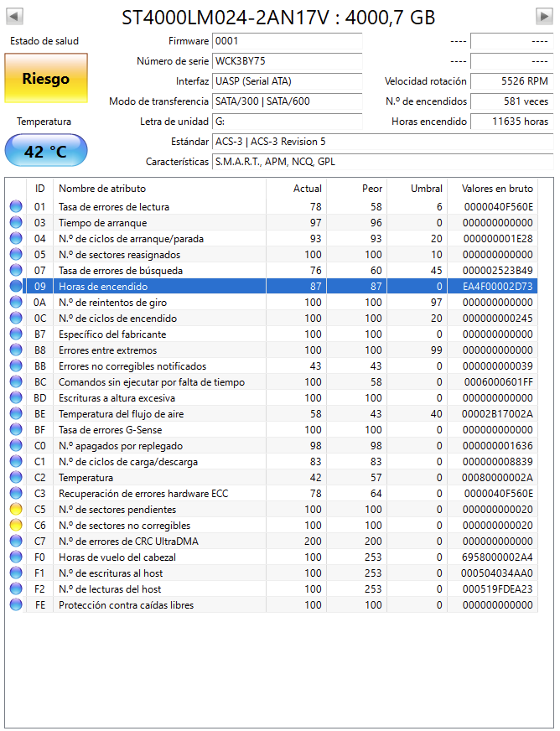Click yellow warning icon for sectores no corregibles
The image size is (560, 731).
coord(16,525)
